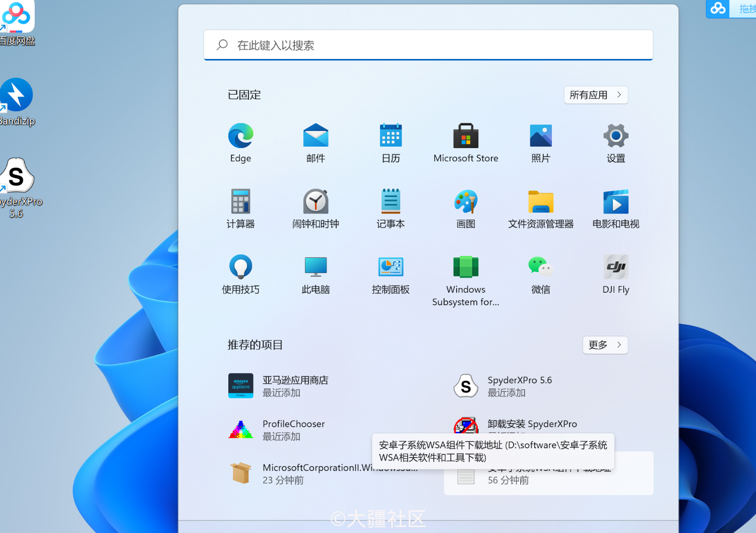Click the search magnifier icon
Screen dimensions: 756x533
pyautogui.click(x=222, y=45)
